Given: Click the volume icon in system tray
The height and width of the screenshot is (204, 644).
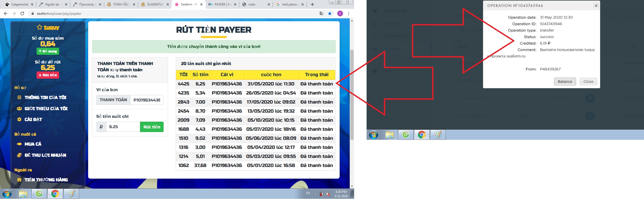Looking at the screenshot, I should 328,194.
